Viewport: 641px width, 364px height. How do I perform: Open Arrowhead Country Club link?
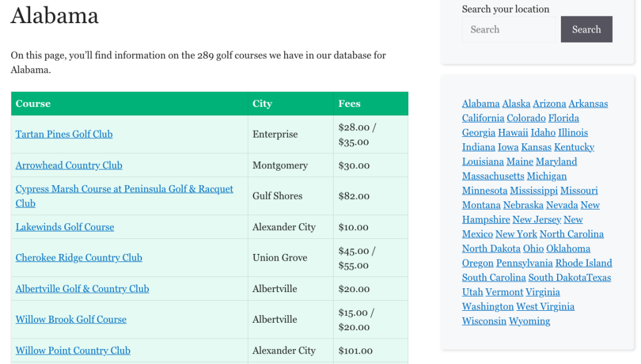tap(69, 166)
